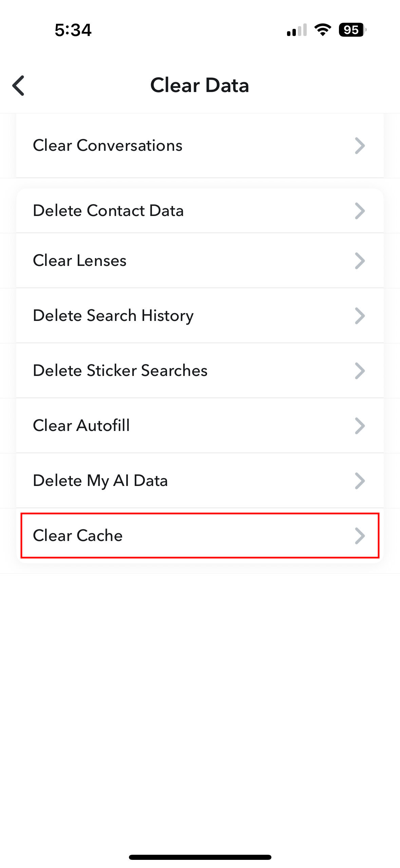Click the Wi-Fi icon in the status bar

coord(322,31)
